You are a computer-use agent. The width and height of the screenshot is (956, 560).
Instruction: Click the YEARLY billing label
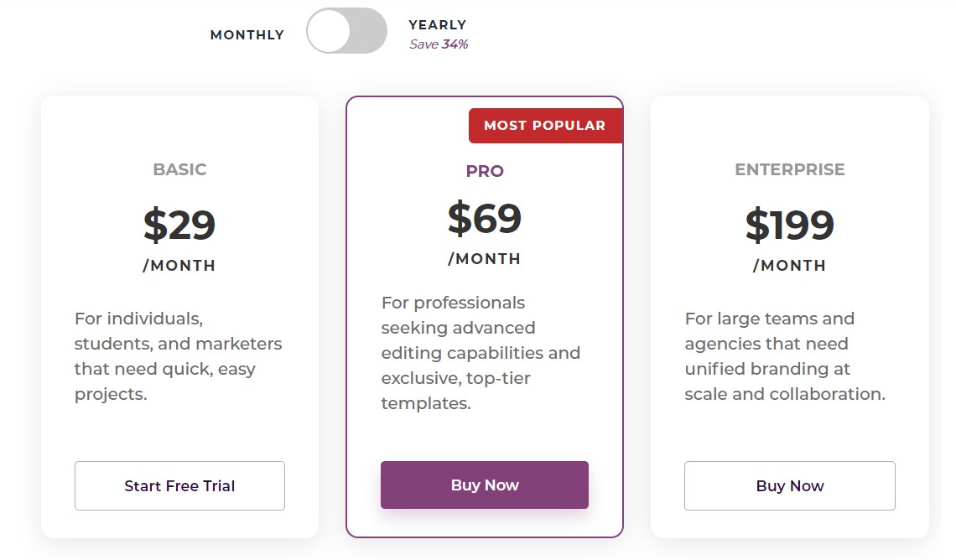point(437,25)
